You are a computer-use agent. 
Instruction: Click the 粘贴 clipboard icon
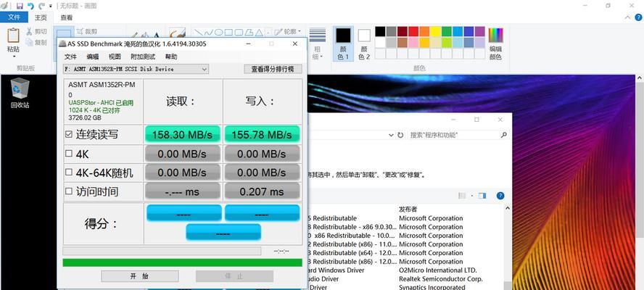(14, 36)
